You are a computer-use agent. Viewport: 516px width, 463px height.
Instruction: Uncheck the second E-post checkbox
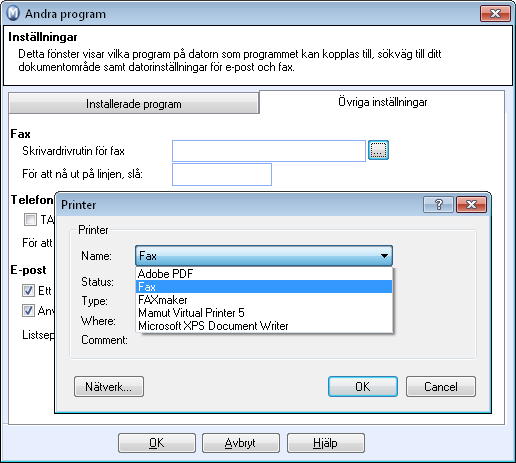click(28, 310)
